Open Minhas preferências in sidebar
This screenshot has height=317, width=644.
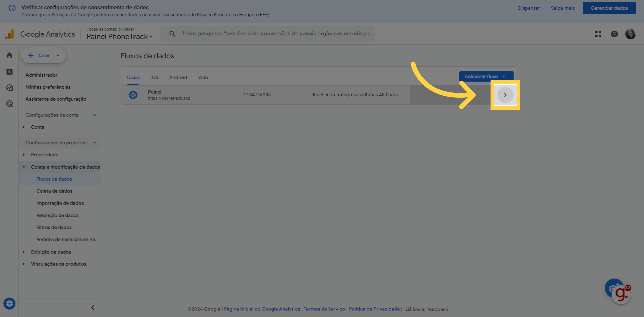pos(48,87)
